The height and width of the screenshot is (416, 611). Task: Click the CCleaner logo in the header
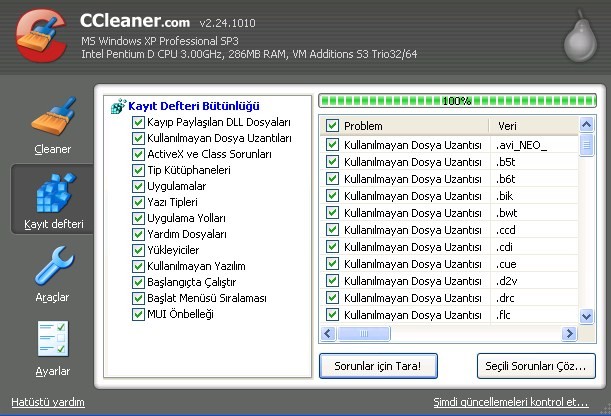tap(41, 36)
